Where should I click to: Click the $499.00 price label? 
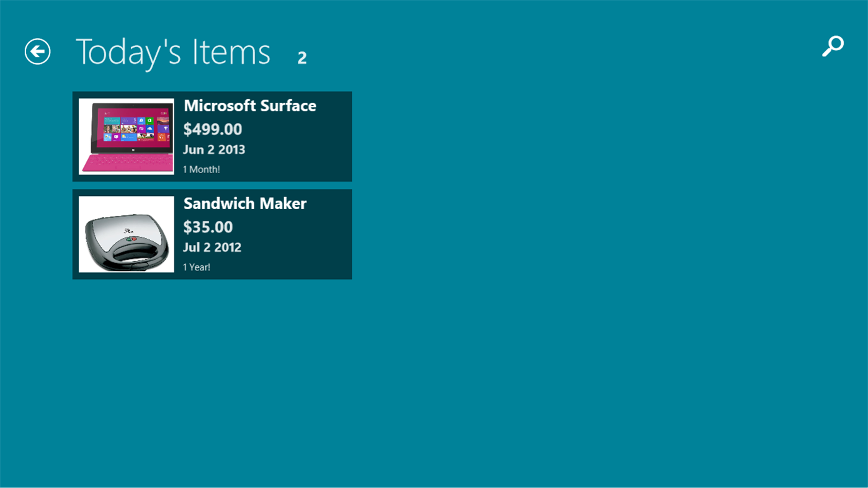pyautogui.click(x=213, y=130)
